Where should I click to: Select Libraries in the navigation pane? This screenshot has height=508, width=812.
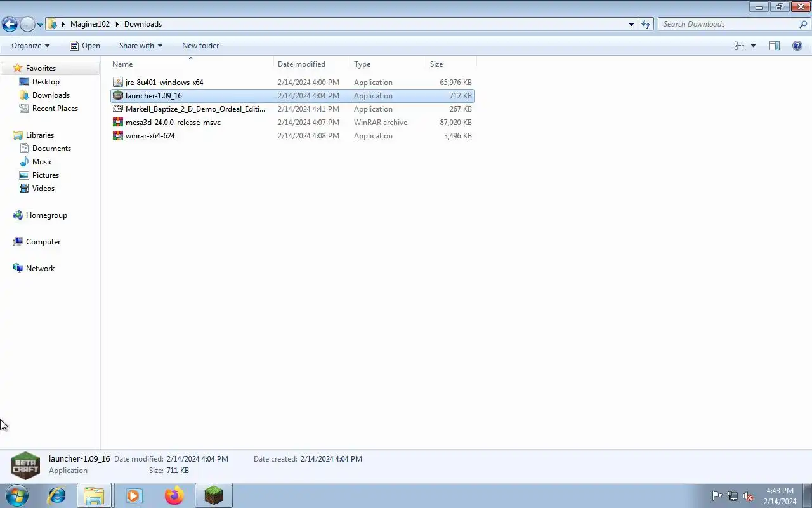click(x=40, y=135)
